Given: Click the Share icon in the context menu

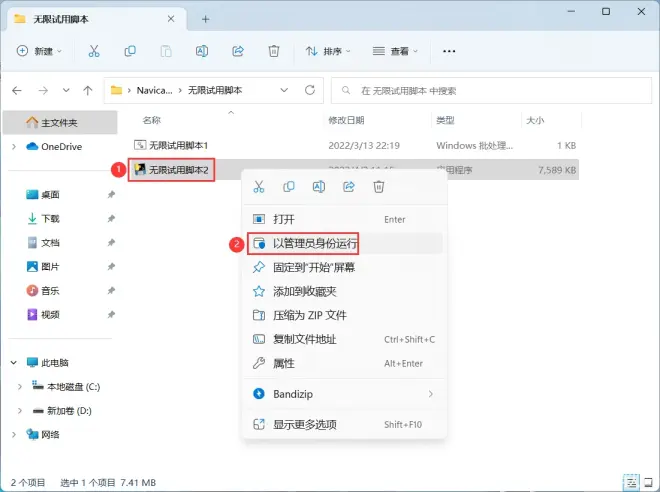Looking at the screenshot, I should tap(349, 186).
